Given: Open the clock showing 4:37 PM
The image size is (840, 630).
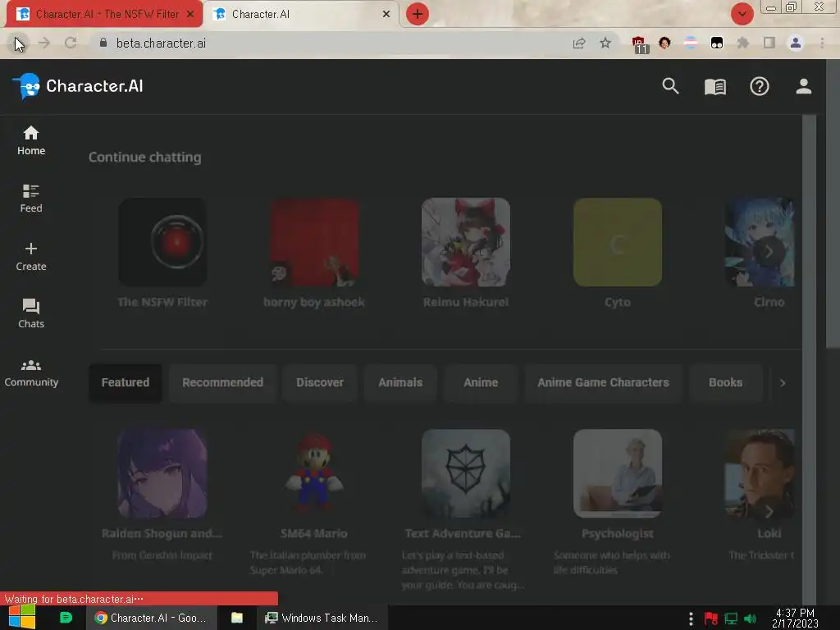Looking at the screenshot, I should tap(795, 619).
